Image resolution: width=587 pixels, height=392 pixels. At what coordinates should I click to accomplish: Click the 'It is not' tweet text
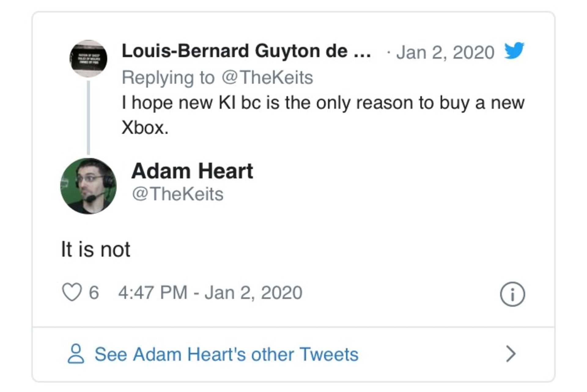(x=96, y=249)
